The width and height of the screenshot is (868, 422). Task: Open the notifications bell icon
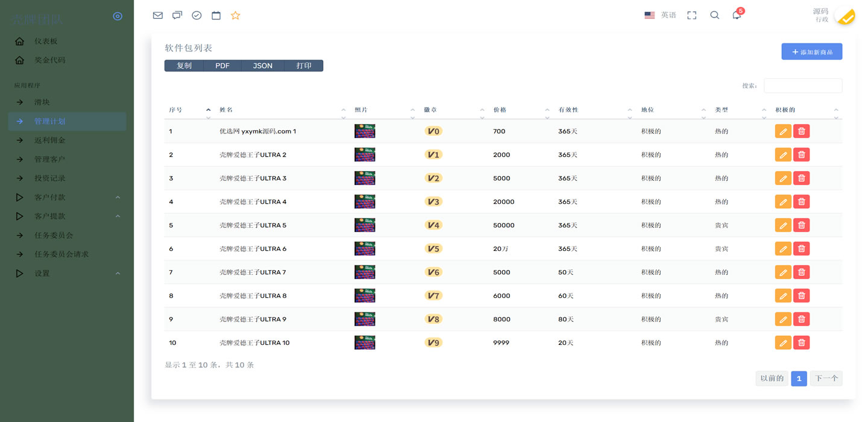point(737,15)
